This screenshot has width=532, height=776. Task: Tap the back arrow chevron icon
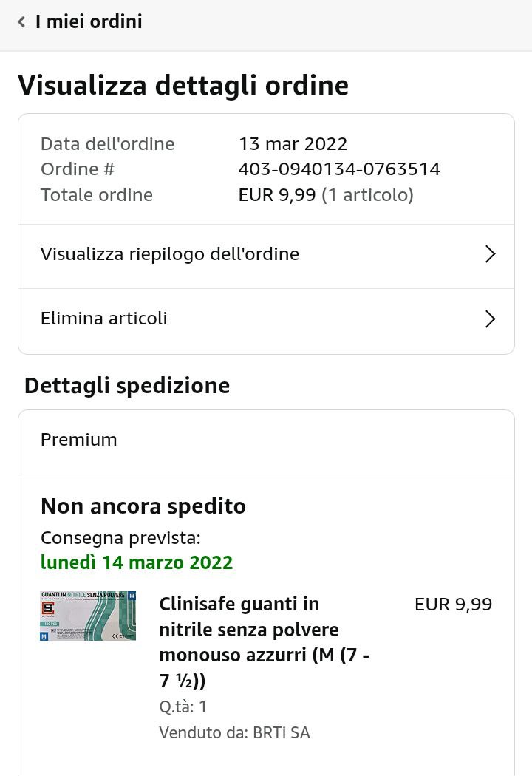[x=21, y=22]
